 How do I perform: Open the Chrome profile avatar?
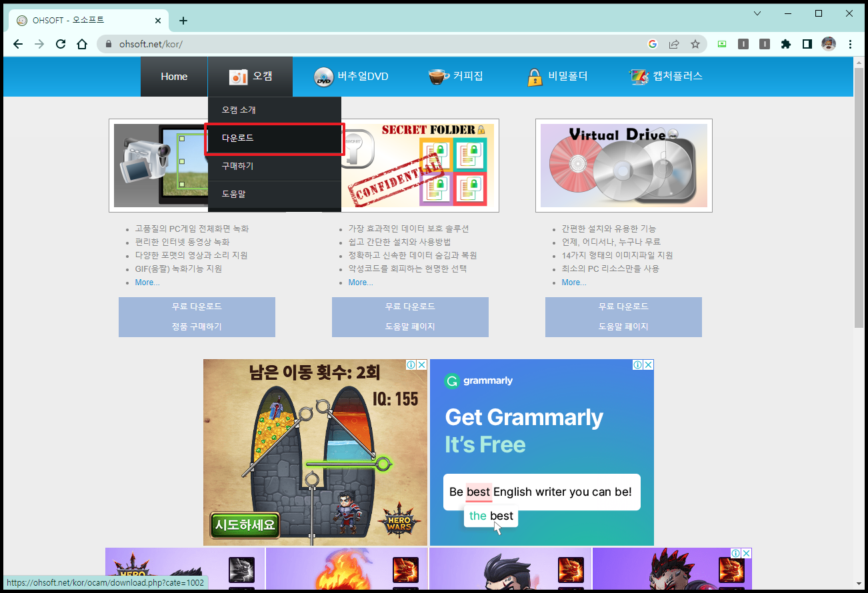(x=829, y=44)
